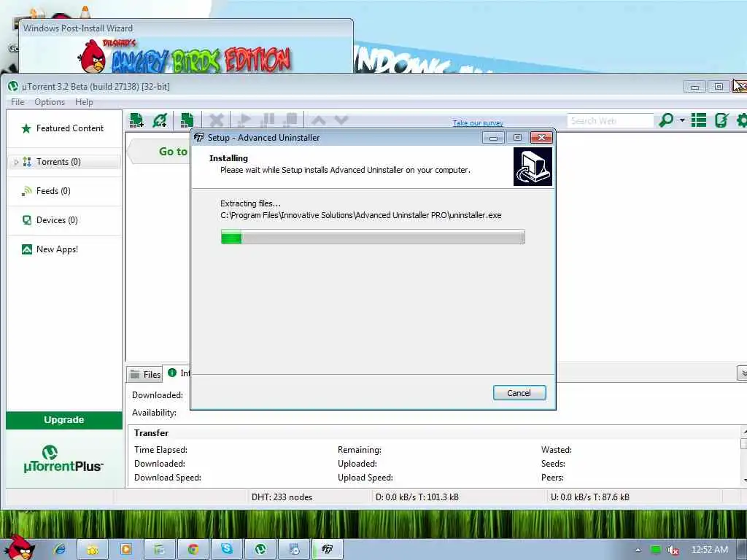The width and height of the screenshot is (747, 560).
Task: Open uTorrent preferences gear icon
Action: 742,120
